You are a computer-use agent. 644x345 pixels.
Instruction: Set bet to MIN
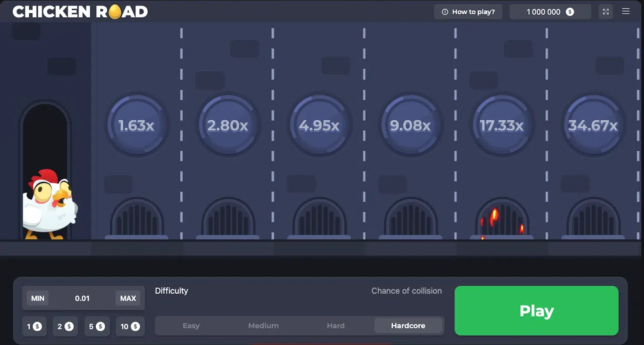tap(38, 298)
